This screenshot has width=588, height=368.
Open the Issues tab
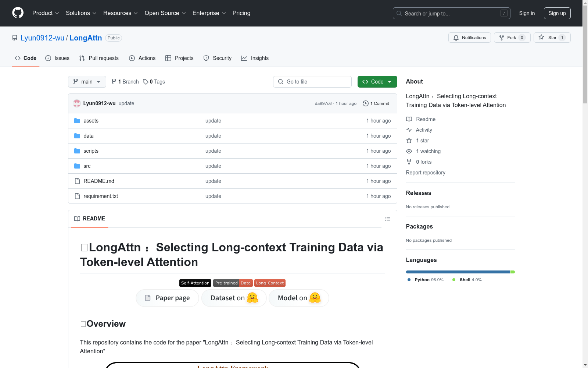(x=57, y=58)
